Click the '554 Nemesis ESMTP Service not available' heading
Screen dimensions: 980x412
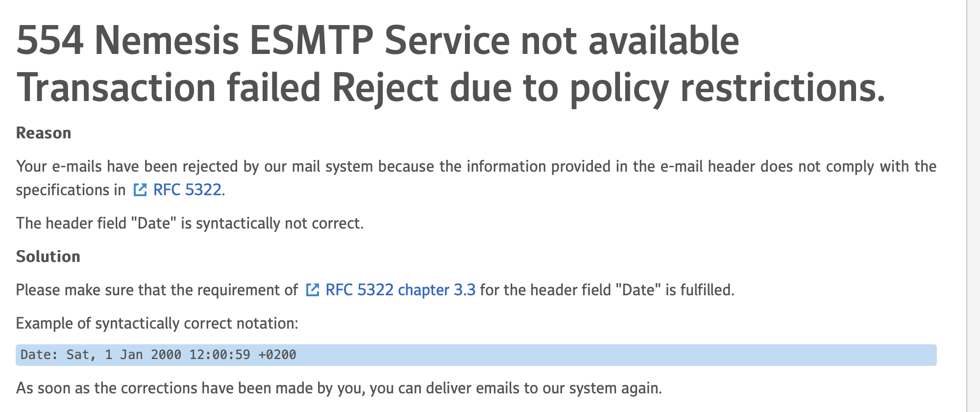point(377,40)
